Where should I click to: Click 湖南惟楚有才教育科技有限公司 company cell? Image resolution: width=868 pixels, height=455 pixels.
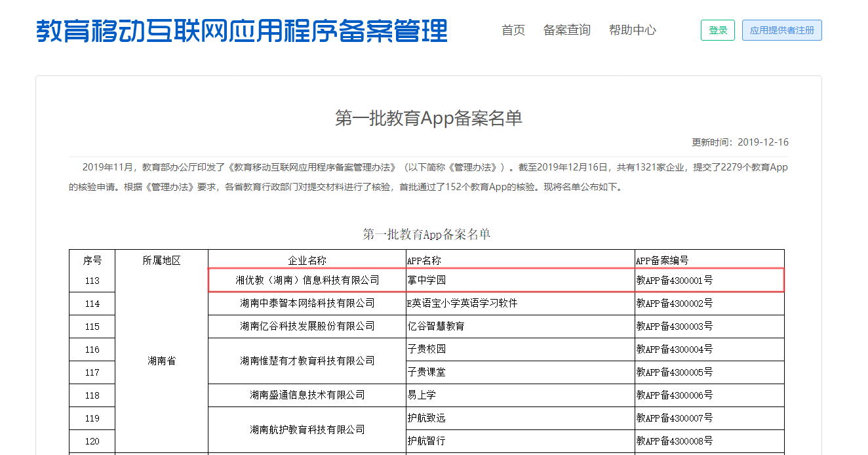307,361
